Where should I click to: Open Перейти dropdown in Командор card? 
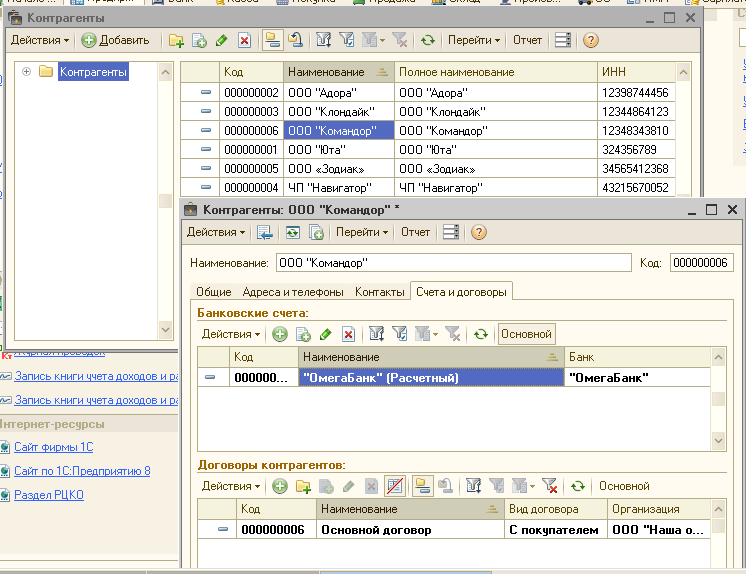click(362, 232)
